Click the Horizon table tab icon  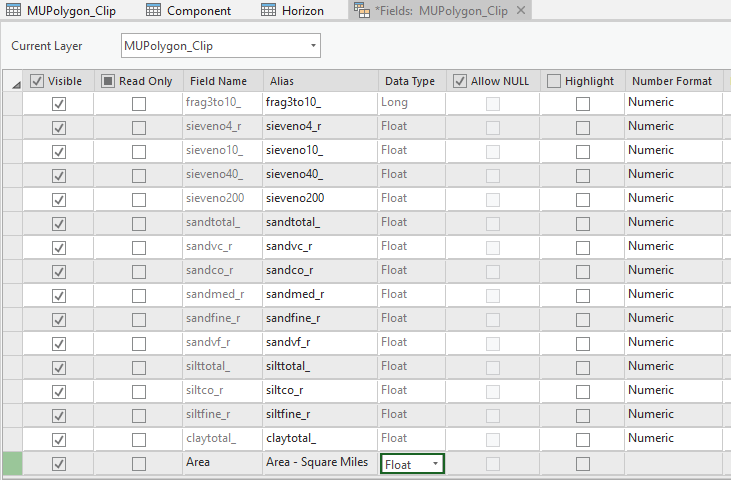[269, 10]
